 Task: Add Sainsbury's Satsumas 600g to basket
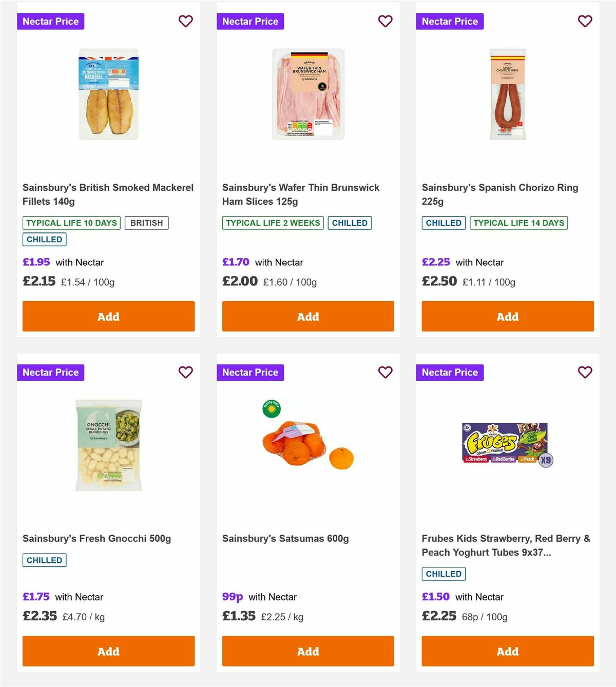click(308, 651)
